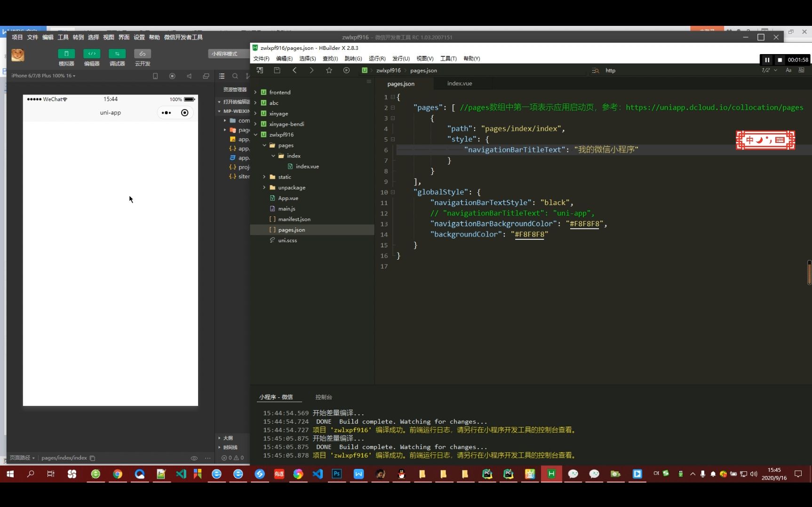
Task: Toggle the simulator mute speaker icon
Action: pyautogui.click(x=189, y=76)
